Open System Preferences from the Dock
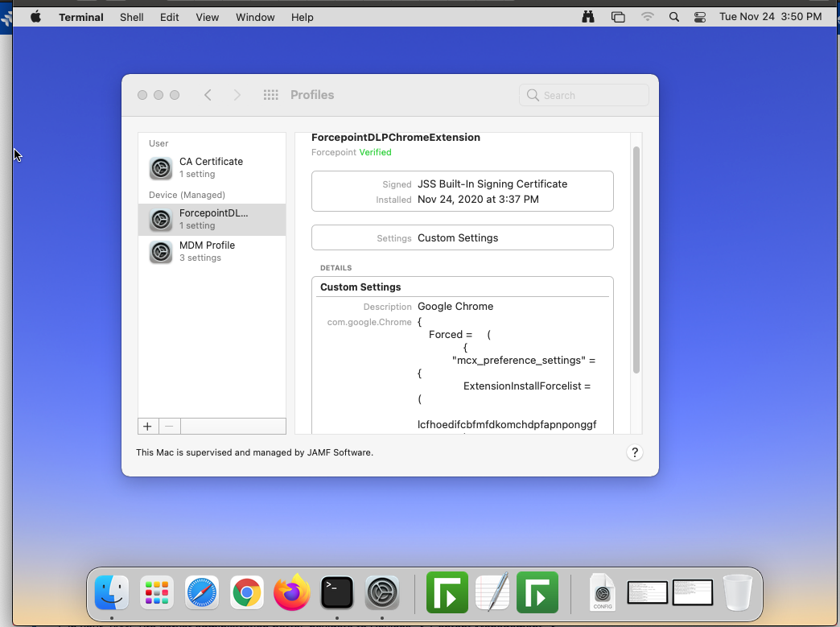The image size is (840, 627). pyautogui.click(x=382, y=592)
